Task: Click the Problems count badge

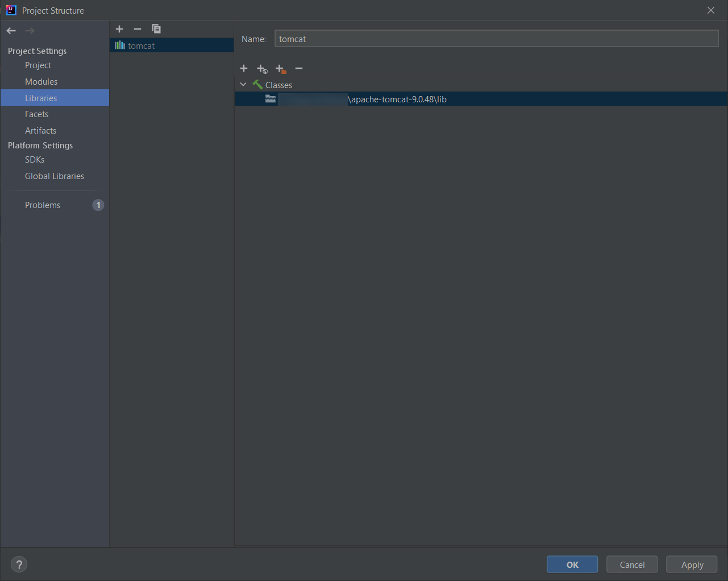Action: (98, 205)
